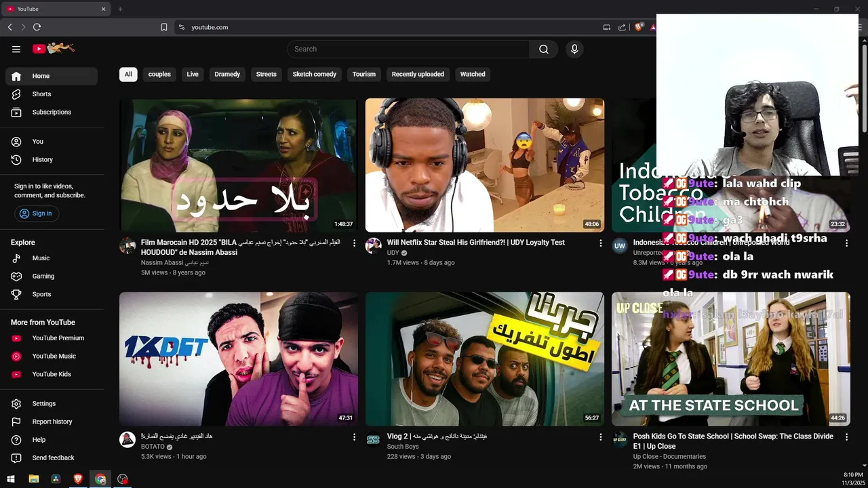Open Subscriptions in the sidebar

pos(52,112)
